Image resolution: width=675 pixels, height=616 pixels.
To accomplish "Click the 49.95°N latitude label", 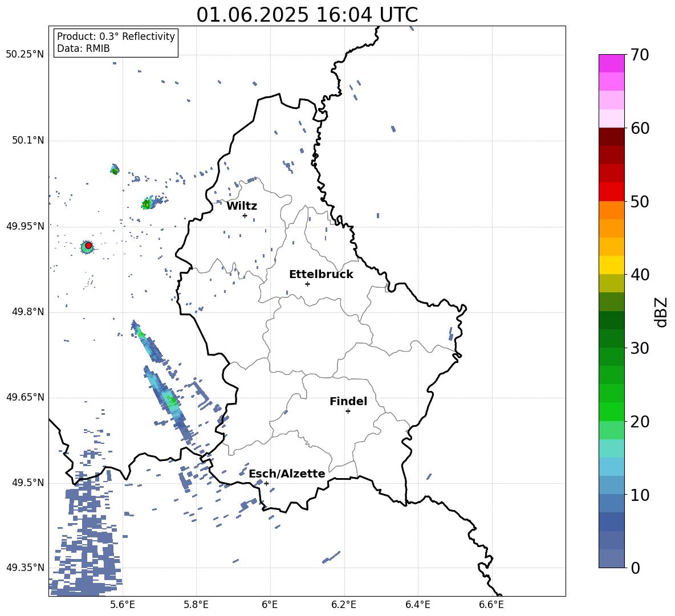I will click(25, 226).
